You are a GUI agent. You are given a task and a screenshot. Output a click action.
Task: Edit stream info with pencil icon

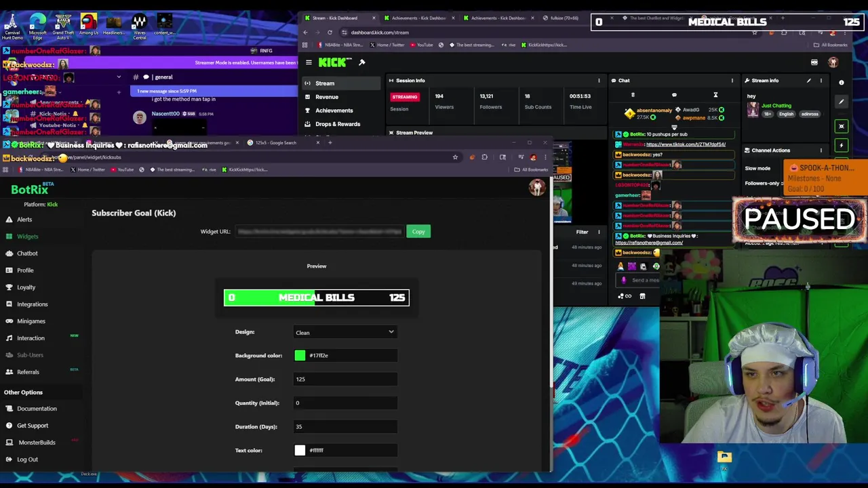coord(808,81)
